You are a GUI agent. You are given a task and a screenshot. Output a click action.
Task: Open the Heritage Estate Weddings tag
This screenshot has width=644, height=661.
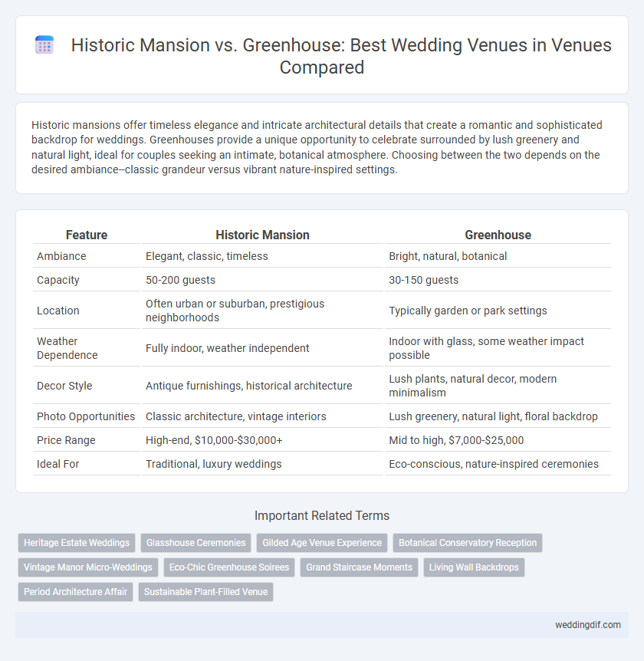coord(77,543)
